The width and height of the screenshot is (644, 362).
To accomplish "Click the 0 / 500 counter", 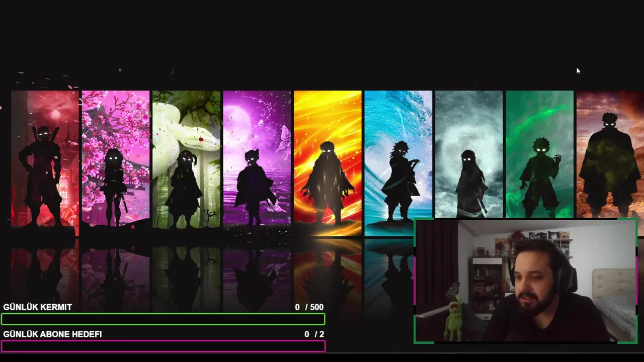I will [309, 307].
